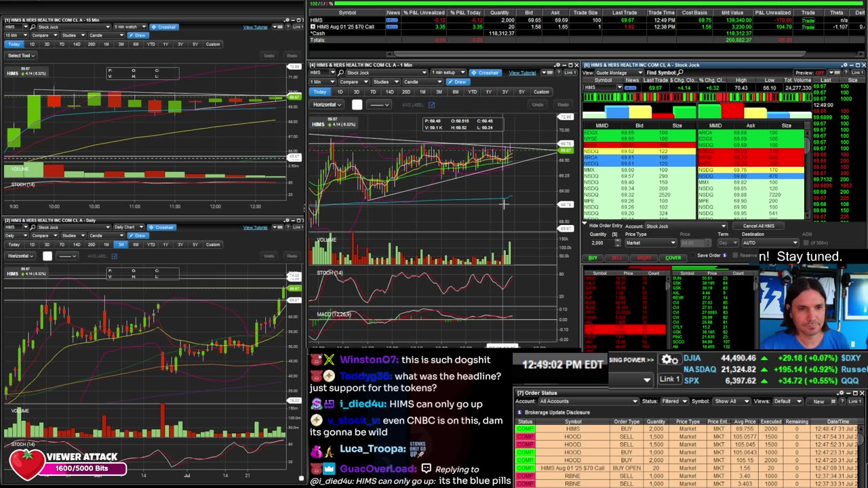This screenshot has width=868, height=488.
Task: Select 1D range tab in 1 Min chart
Action: 340,92
